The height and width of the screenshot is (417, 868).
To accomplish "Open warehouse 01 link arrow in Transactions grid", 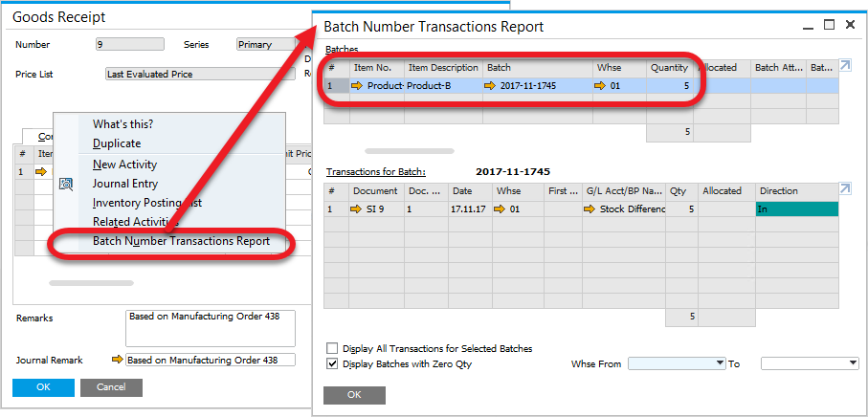I will tap(501, 209).
